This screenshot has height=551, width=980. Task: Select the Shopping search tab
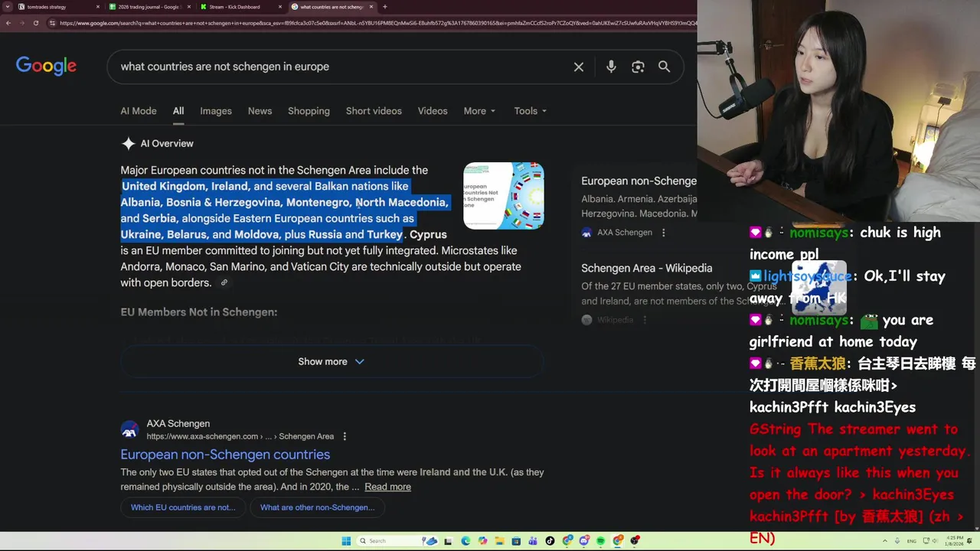coord(309,111)
